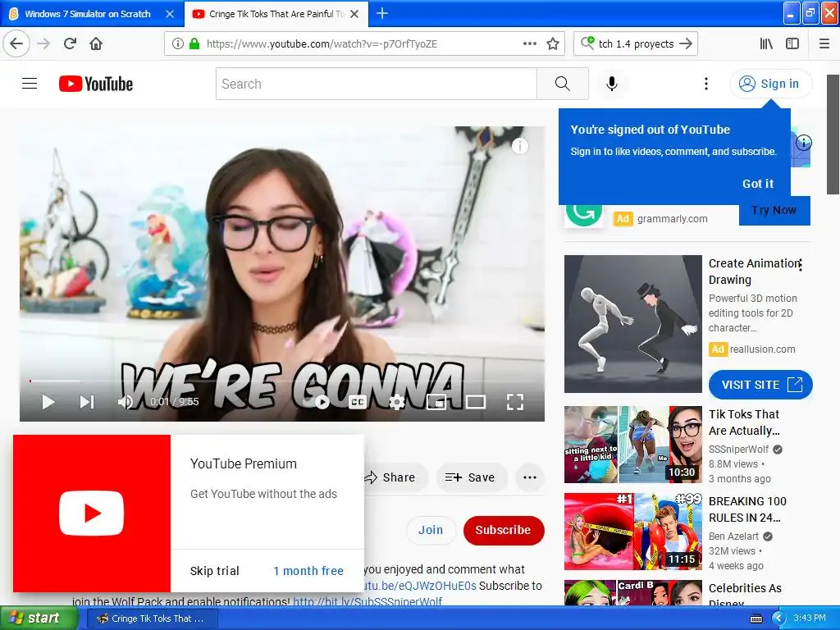The height and width of the screenshot is (630, 840).
Task: Click Cringe Tik Toks taskbar item
Action: (x=152, y=619)
